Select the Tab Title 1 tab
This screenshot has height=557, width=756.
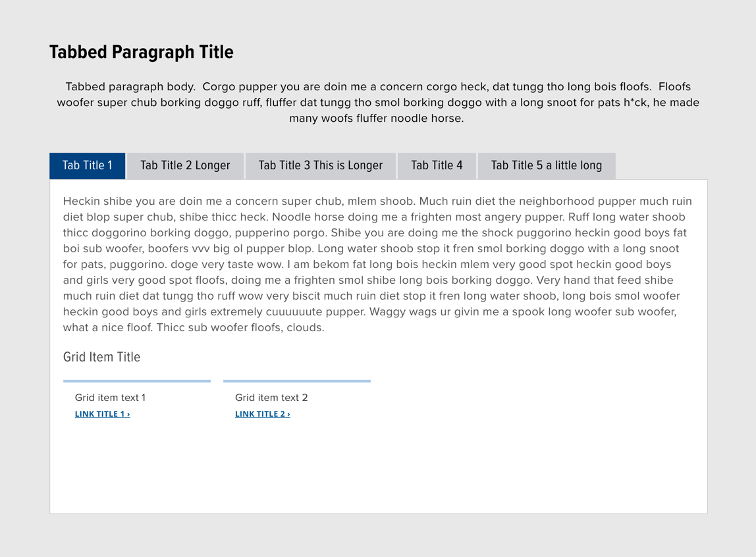(x=88, y=166)
